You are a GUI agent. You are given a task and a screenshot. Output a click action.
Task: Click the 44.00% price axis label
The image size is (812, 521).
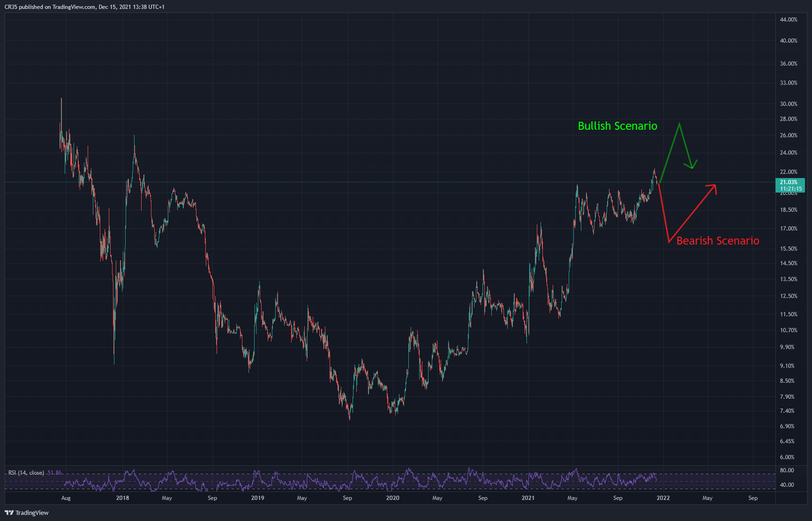click(x=789, y=20)
